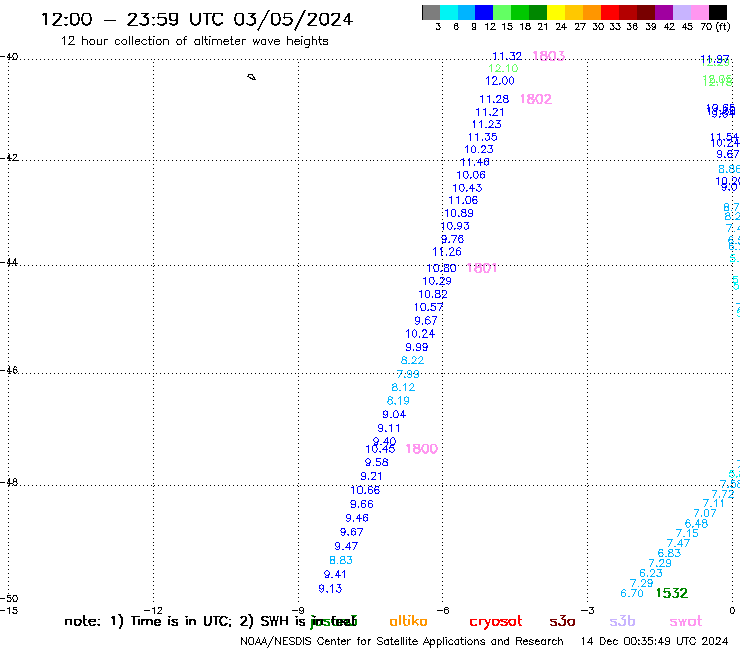Screen dimensions: 740x650
Task: Click the wave height value 11.26
Action: pyautogui.click(x=447, y=252)
